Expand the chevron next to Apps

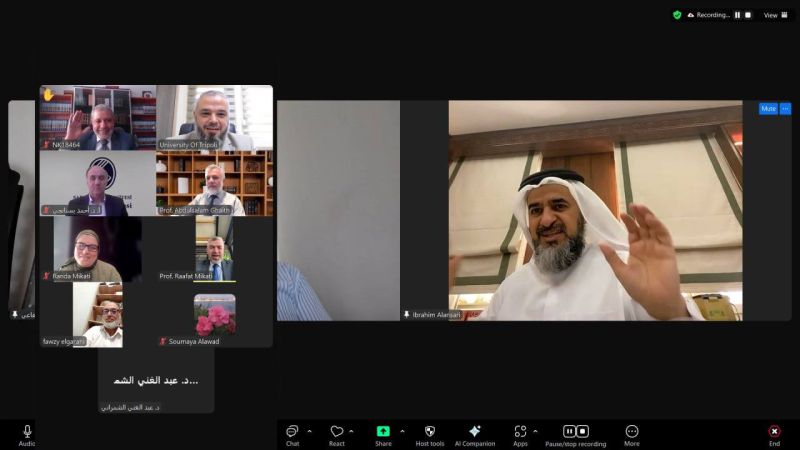535,431
